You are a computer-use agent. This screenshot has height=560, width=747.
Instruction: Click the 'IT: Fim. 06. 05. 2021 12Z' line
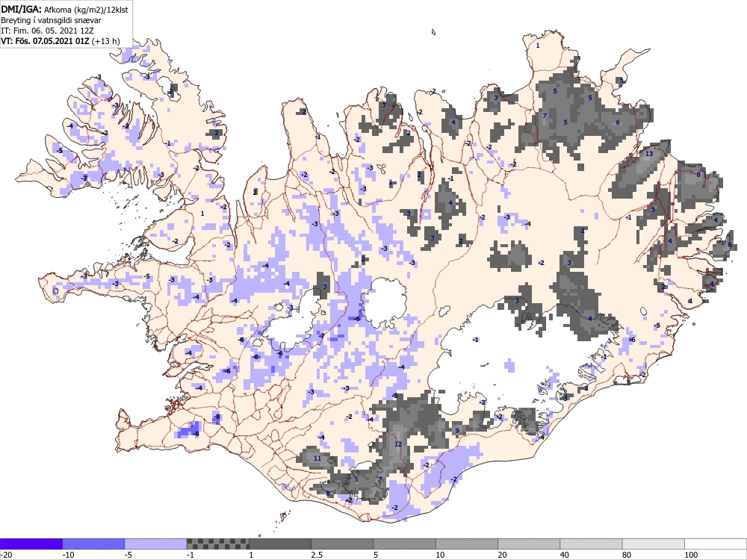click(47, 31)
